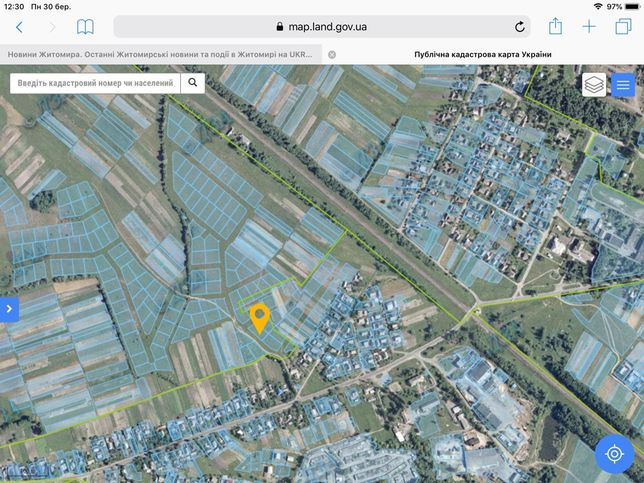Reload the map.land.gov.ua page
Image resolution: width=644 pixels, height=483 pixels.
pos(520,27)
